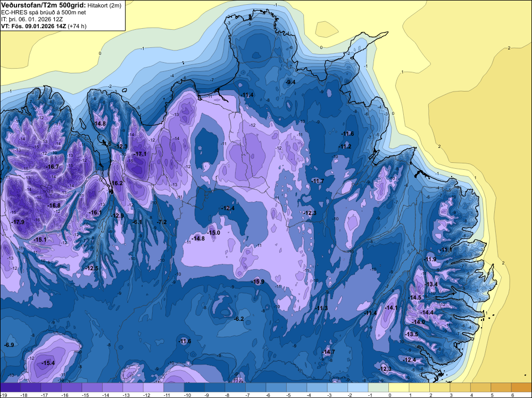This screenshot has height=398, width=532.
Task: Select the -14.4 temperature reading
Action: 427,312
